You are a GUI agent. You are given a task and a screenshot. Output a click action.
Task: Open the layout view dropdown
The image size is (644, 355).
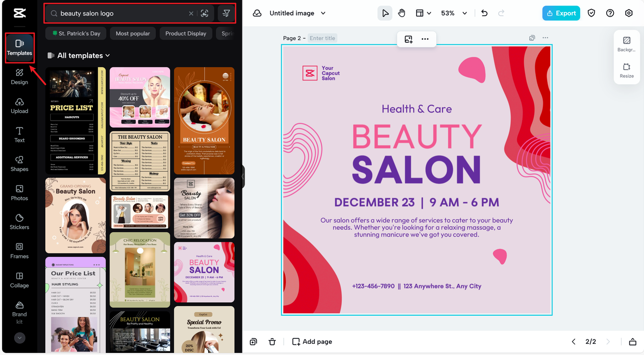(x=423, y=13)
